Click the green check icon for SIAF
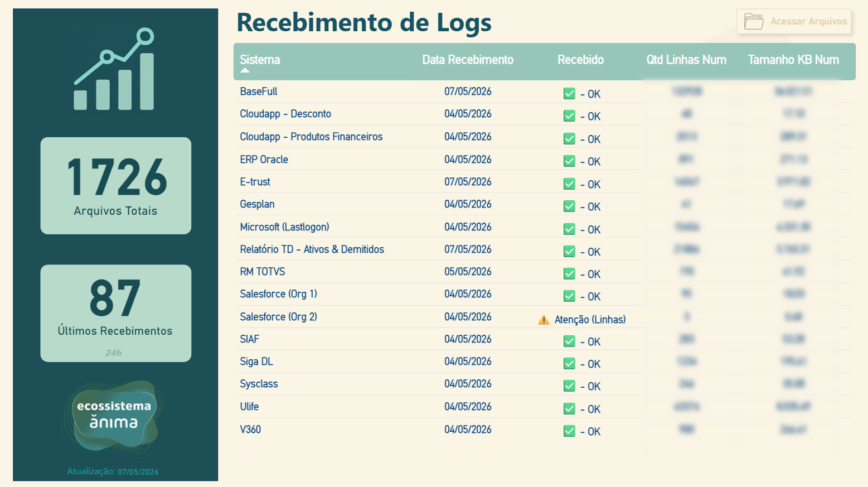Screen dimensions: 868x487 coord(569,341)
